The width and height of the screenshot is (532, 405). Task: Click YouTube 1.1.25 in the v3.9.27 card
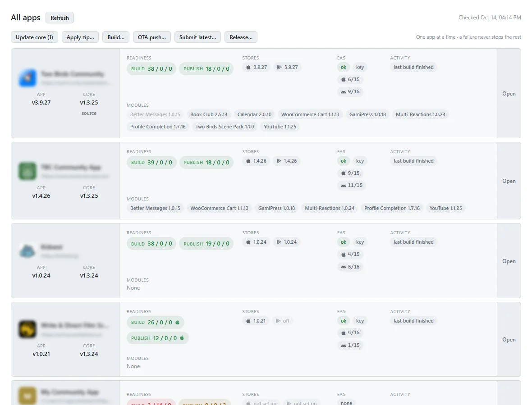click(x=280, y=127)
